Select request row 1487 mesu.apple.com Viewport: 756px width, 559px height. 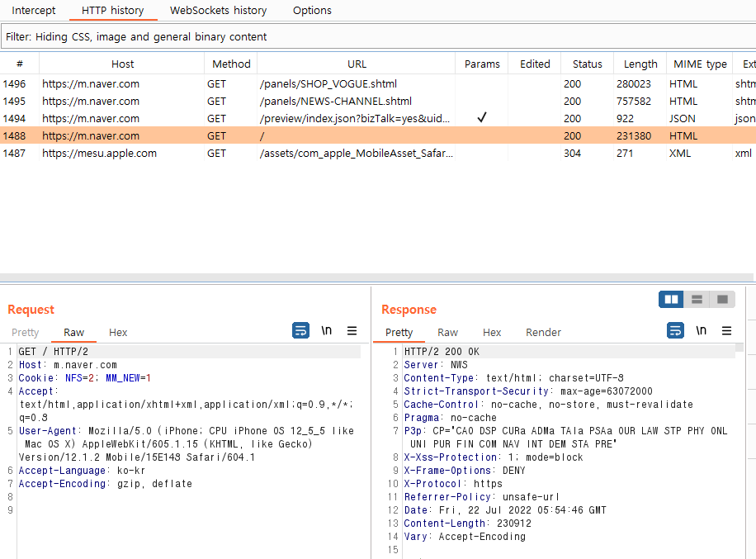coord(378,154)
